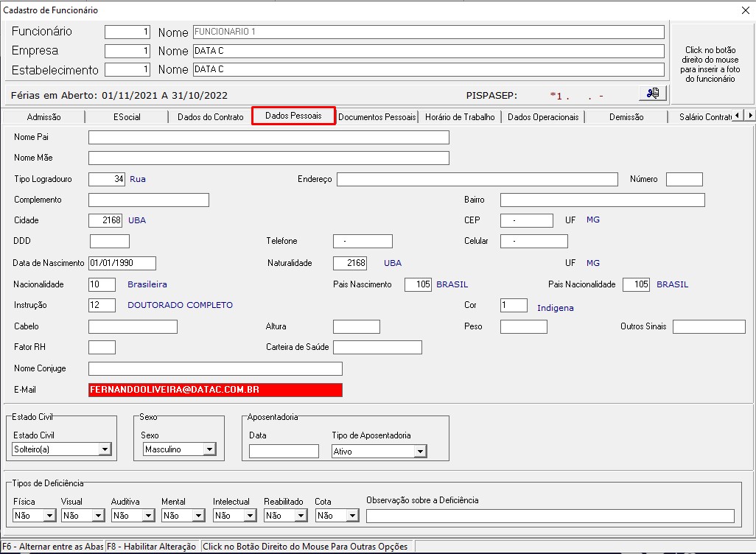The width and height of the screenshot is (756, 554).
Task: Expand the Tipo de Aposentadoria dropdown
Action: pos(420,452)
